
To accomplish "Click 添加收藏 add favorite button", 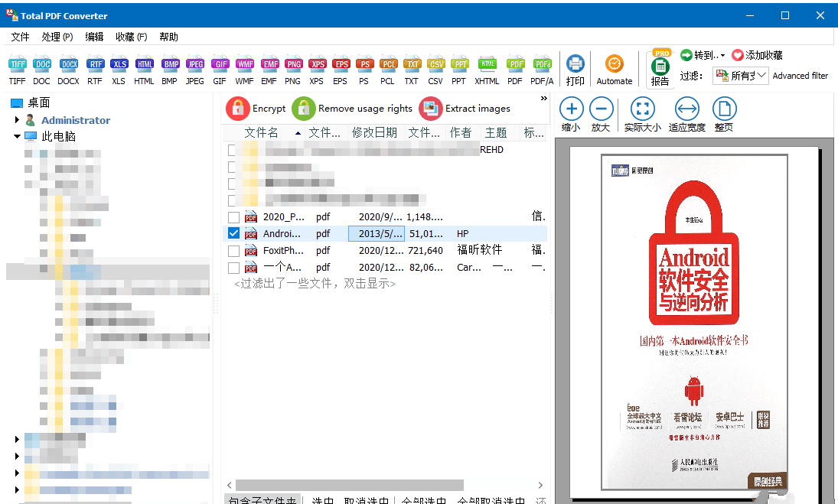I will coord(758,55).
